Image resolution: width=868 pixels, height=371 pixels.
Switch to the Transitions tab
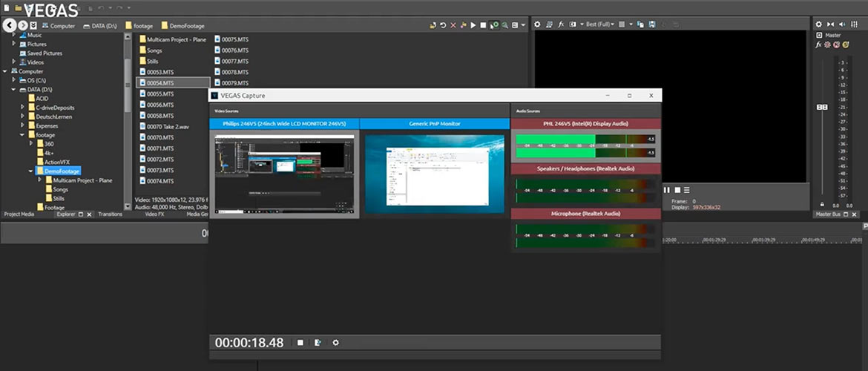[110, 214]
